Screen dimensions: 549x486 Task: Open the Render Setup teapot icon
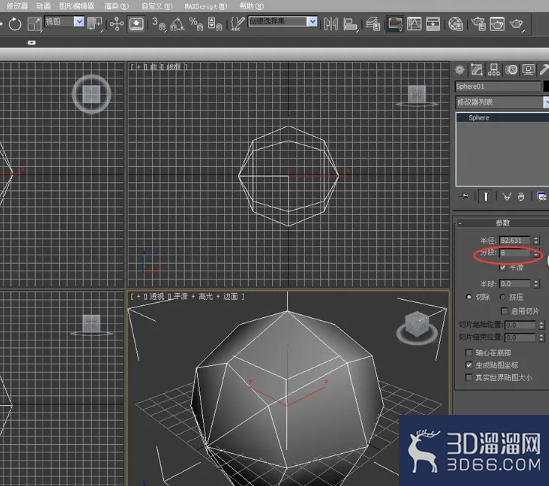tap(478, 24)
